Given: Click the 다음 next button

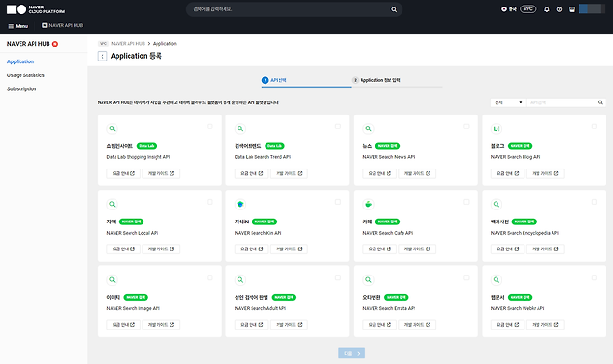Looking at the screenshot, I should coord(352,354).
